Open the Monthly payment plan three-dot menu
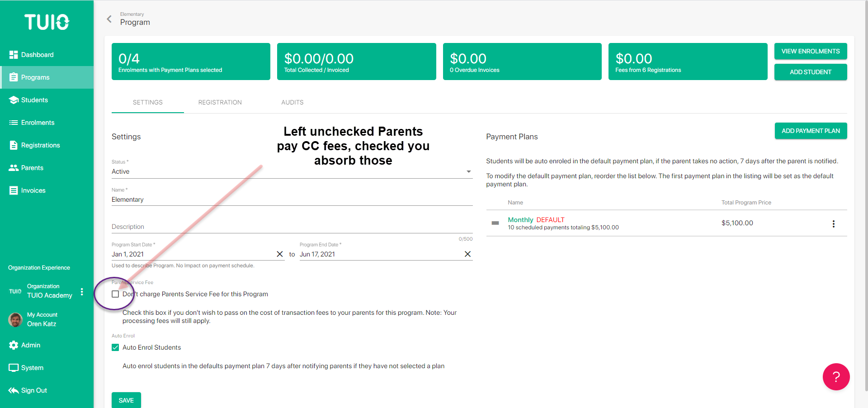The image size is (868, 408). [x=834, y=224]
